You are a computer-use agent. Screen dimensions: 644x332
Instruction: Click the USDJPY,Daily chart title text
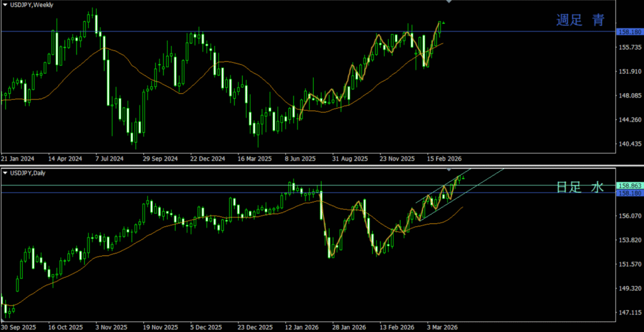[x=30, y=172]
